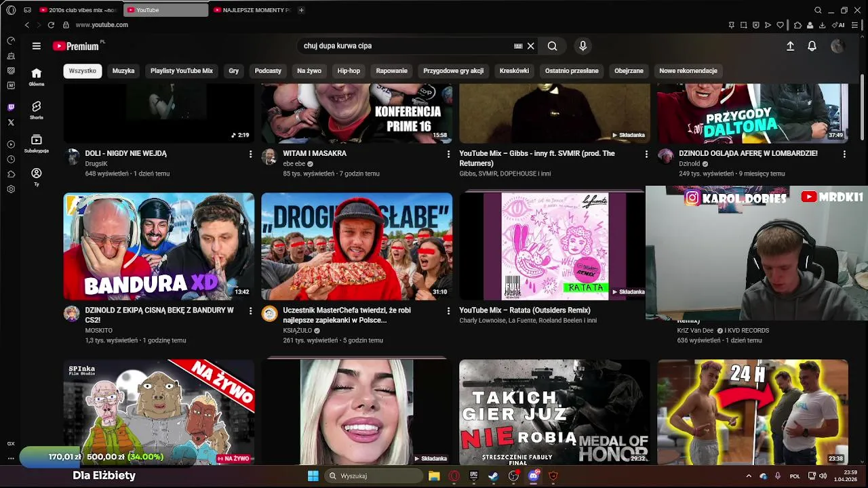868x488 pixels.
Task: Open Twitch in Opera sidebar
Action: 11,107
